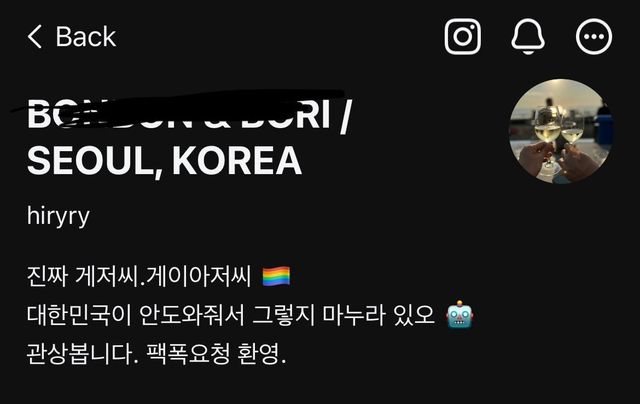Viewport: 640px width, 404px height.
Task: Select bio line 진짜 게저씨.게이아저씨
Action: (139, 276)
